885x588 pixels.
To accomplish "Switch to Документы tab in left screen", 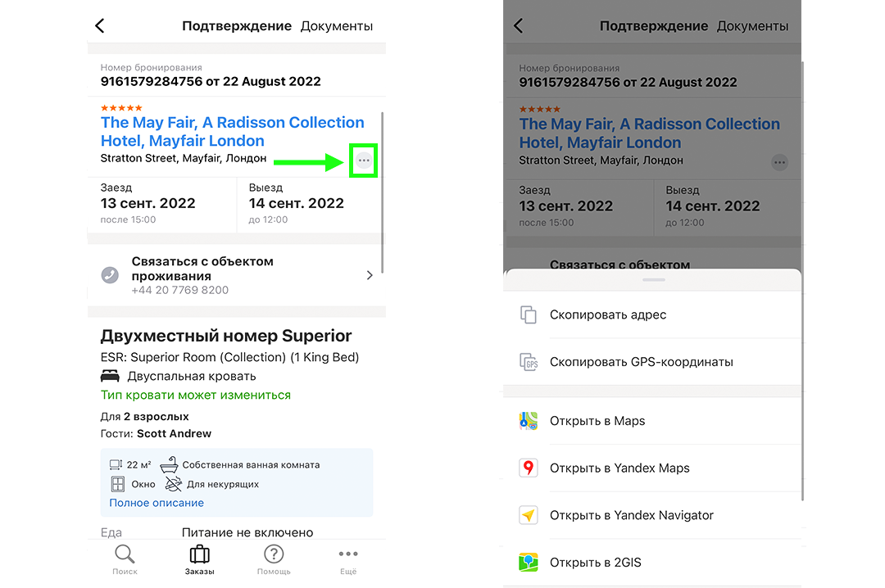I will click(x=336, y=26).
